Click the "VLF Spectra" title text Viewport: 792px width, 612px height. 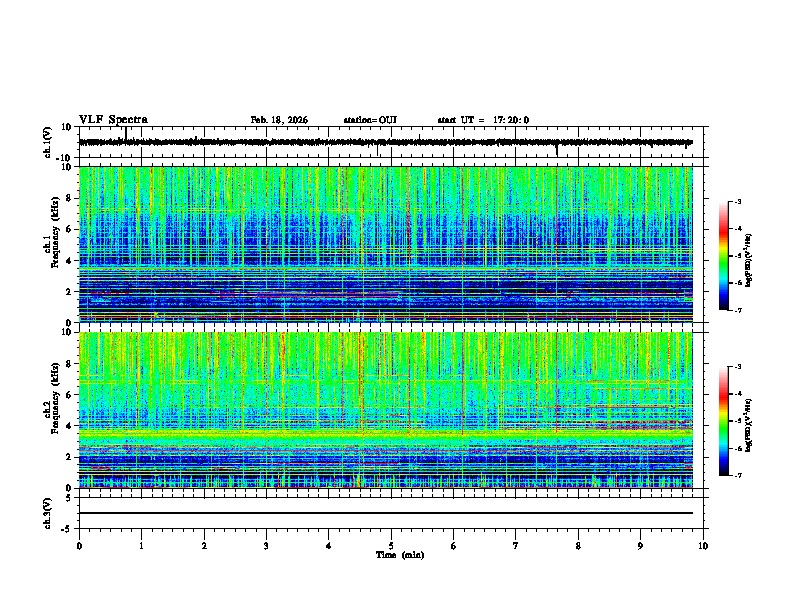113,120
